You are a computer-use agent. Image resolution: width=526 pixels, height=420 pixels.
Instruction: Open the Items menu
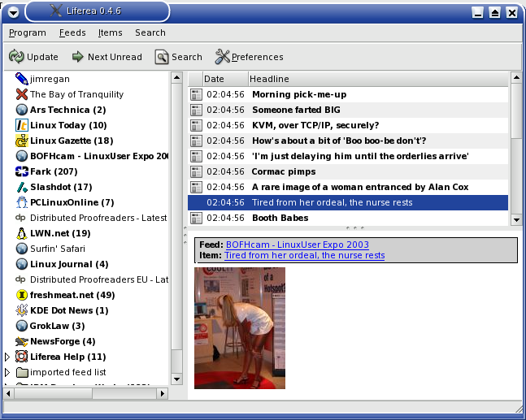110,33
